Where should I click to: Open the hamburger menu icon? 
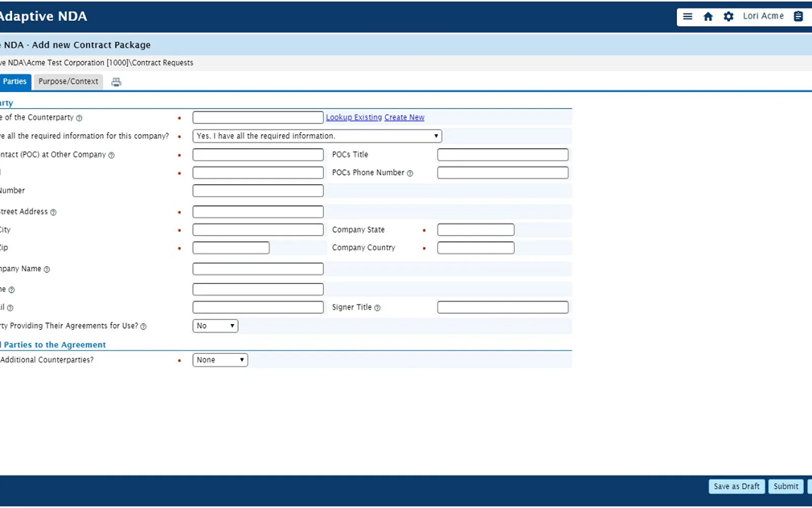click(688, 16)
